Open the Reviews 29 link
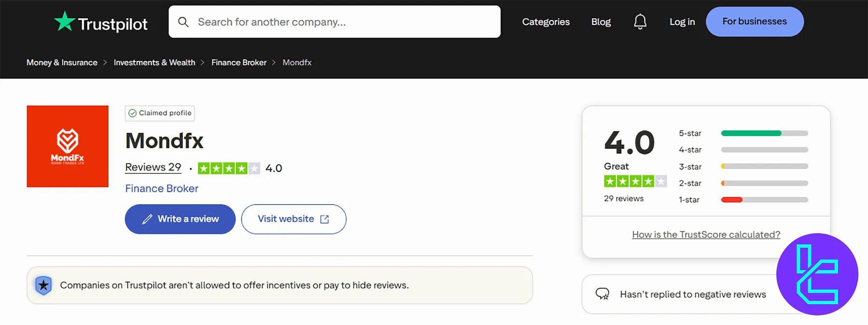868x325 pixels. pyautogui.click(x=153, y=167)
